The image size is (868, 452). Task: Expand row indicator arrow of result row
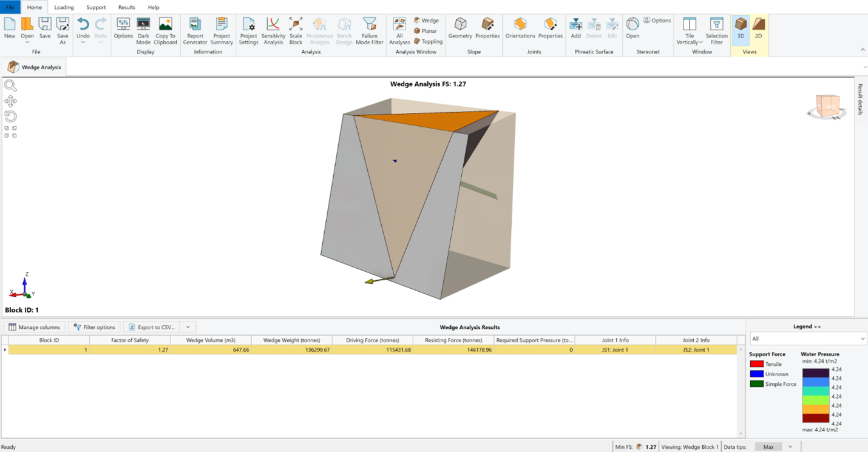5,350
